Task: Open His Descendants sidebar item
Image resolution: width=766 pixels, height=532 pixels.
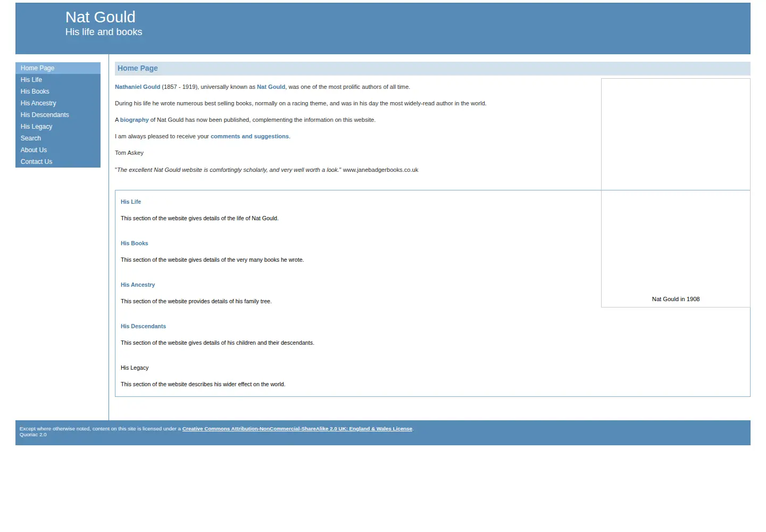Action: coord(58,115)
